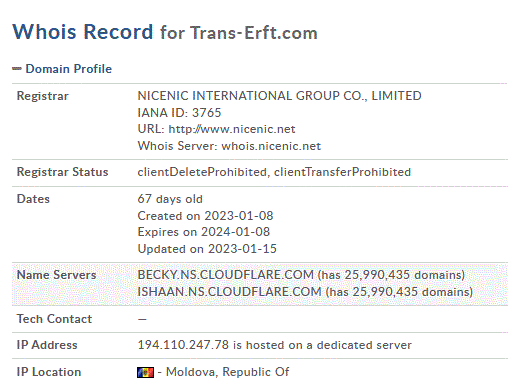Click the 67 days old text
The width and height of the screenshot is (509, 386).
(x=170, y=199)
